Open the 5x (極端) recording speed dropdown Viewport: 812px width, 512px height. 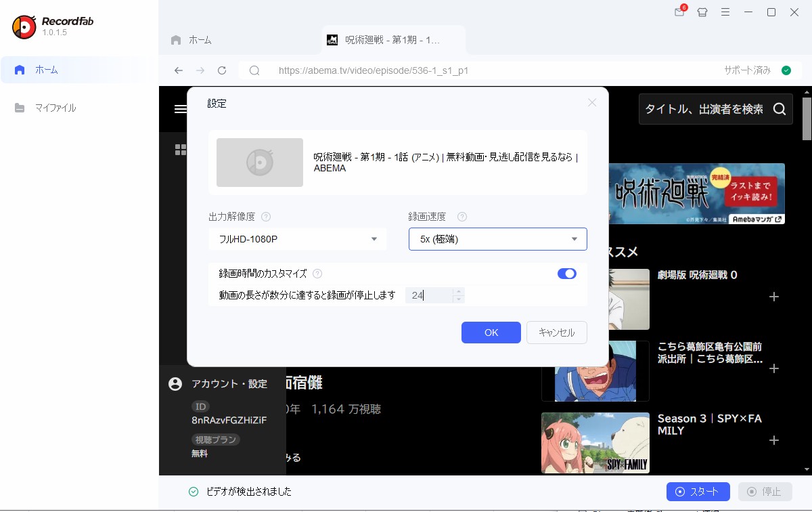coord(497,239)
